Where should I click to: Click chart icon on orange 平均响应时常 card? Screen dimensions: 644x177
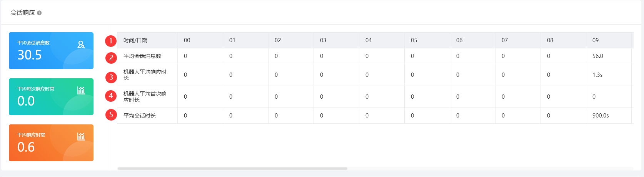[x=81, y=137]
